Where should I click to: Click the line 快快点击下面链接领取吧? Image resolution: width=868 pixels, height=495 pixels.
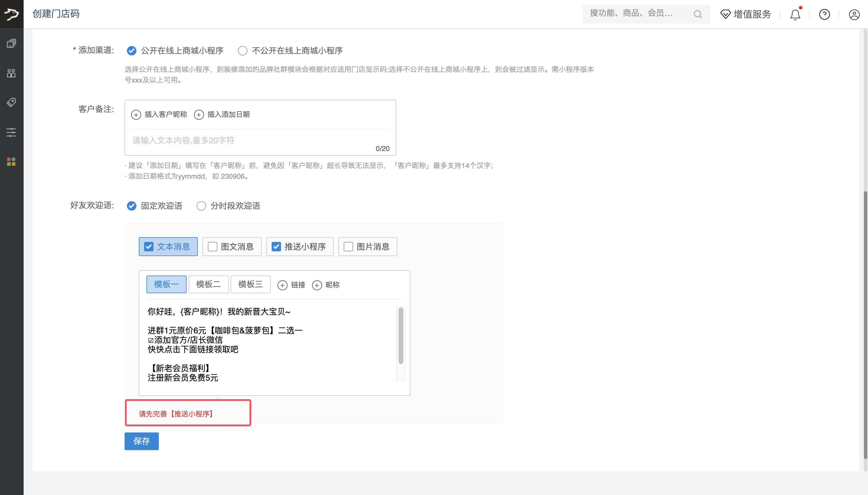tap(193, 350)
